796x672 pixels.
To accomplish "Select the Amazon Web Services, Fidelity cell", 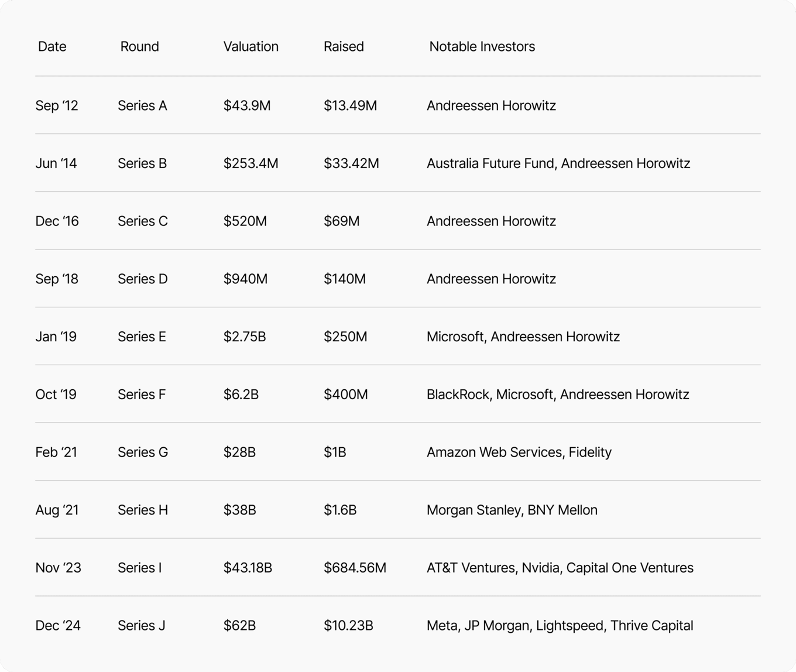I will 519,452.
